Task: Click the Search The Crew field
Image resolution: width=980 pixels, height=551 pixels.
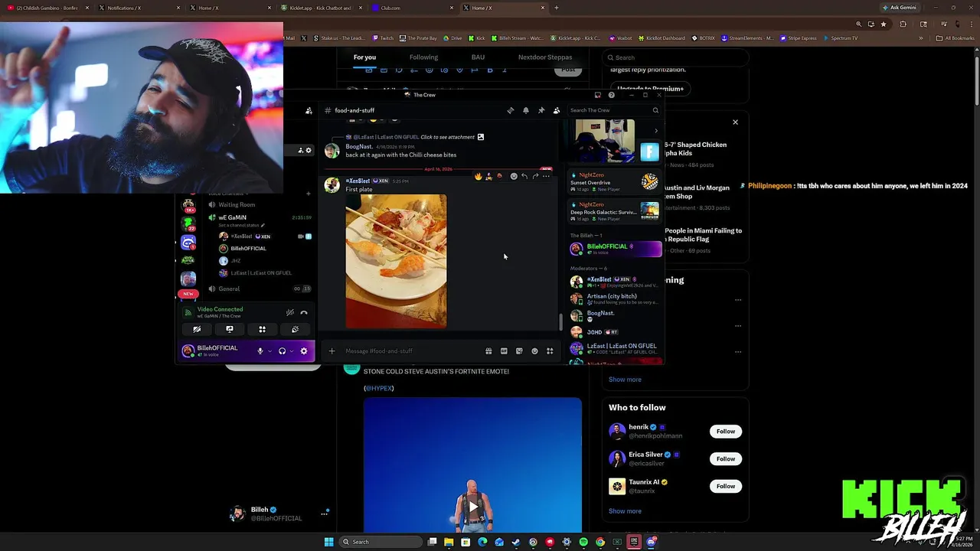Action: pyautogui.click(x=614, y=110)
